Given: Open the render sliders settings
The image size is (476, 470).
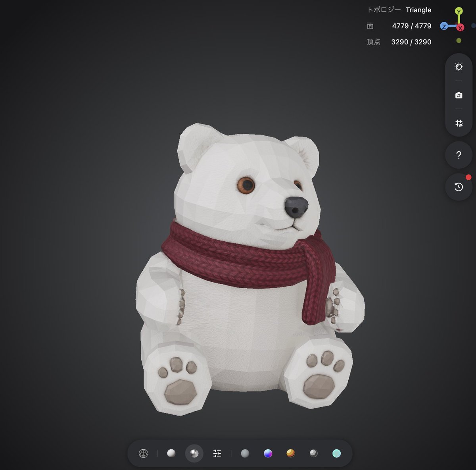Looking at the screenshot, I should coord(217,453).
